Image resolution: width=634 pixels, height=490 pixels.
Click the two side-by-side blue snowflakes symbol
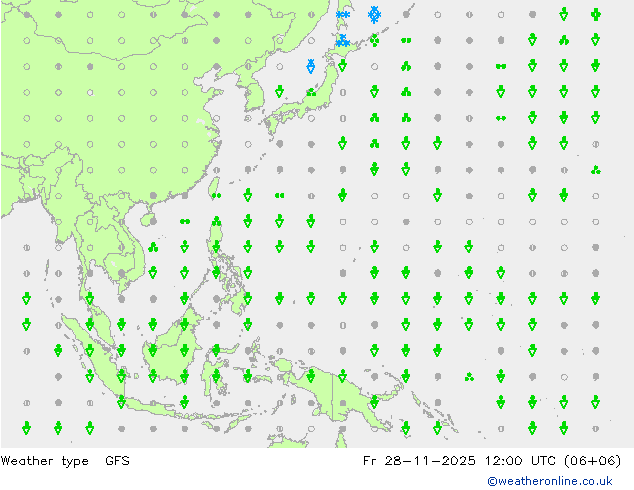[343, 15]
